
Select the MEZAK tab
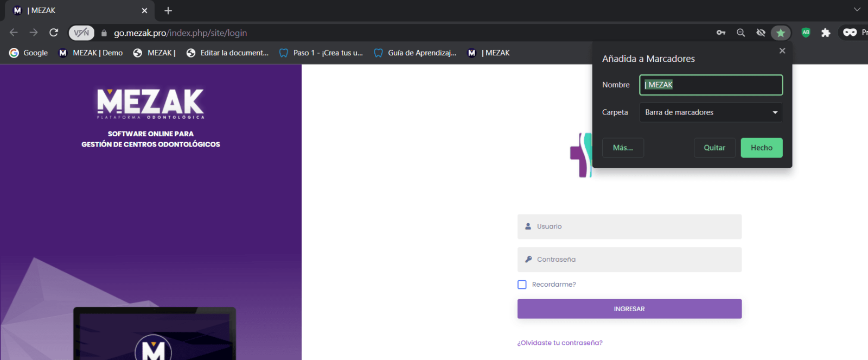point(79,10)
